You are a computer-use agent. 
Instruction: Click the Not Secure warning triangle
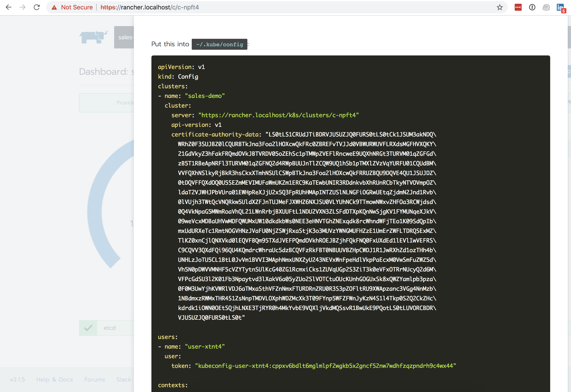(x=54, y=7)
